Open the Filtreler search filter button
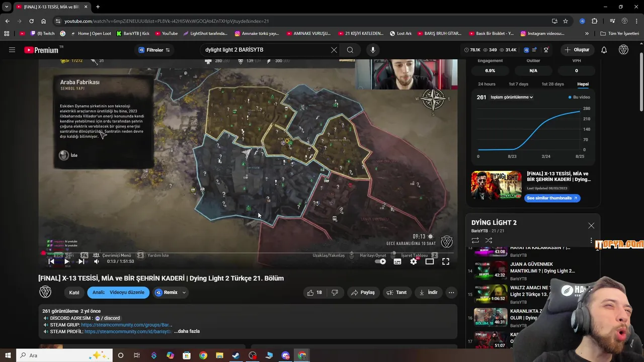 (x=154, y=50)
